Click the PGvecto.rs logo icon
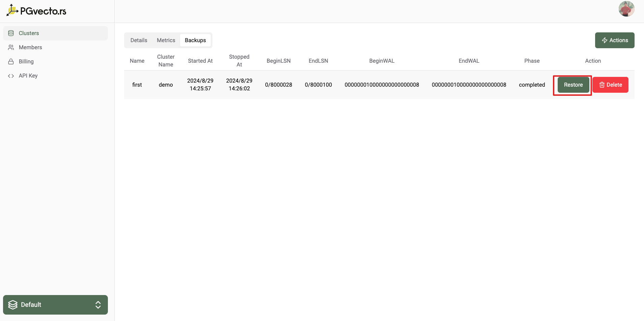Viewport: 644px width, 321px height. (x=12, y=10)
